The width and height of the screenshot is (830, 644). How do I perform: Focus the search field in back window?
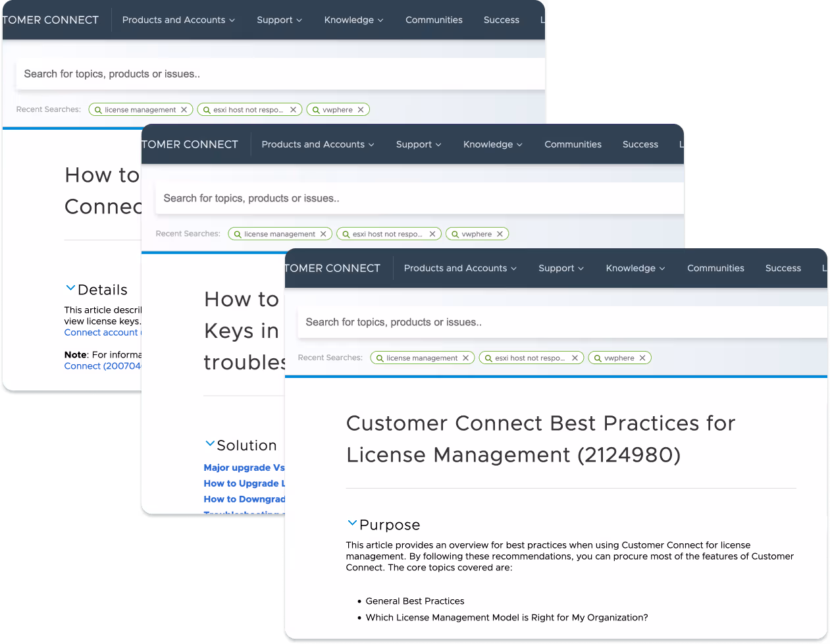click(x=280, y=74)
